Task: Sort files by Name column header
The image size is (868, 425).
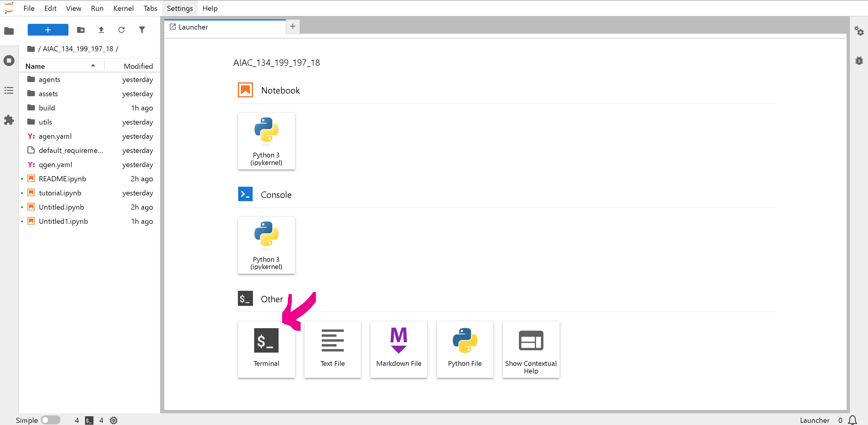Action: click(x=35, y=66)
